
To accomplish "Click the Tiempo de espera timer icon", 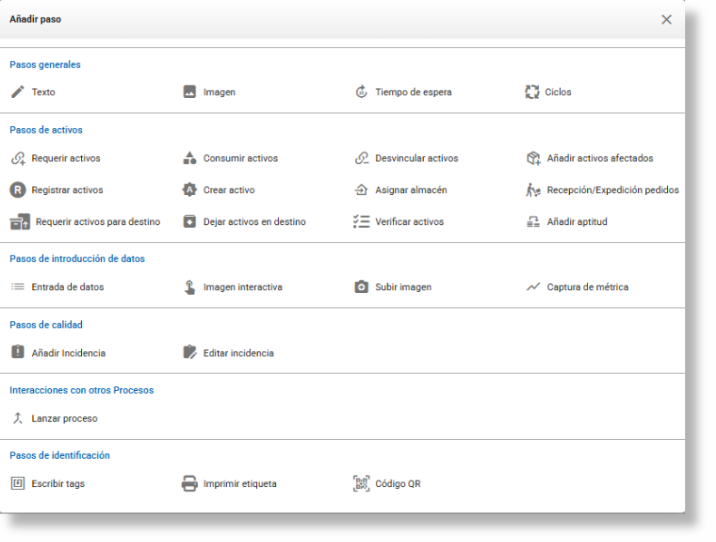I will pos(361,92).
